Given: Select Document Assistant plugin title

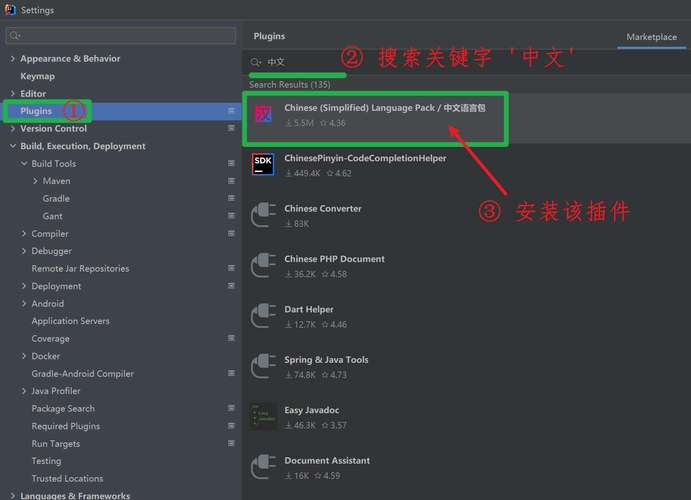Looking at the screenshot, I should 327,460.
